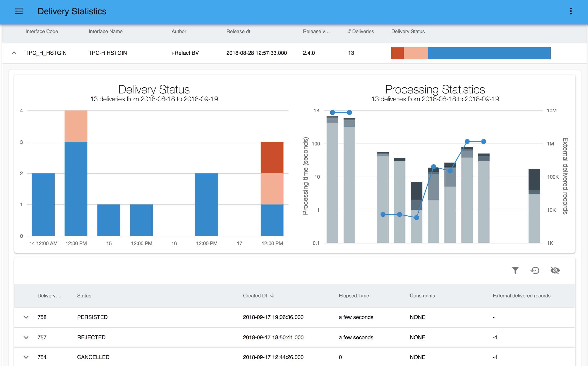The width and height of the screenshot is (588, 366).
Task: Click the blue segment of the status bar
Action: point(489,53)
